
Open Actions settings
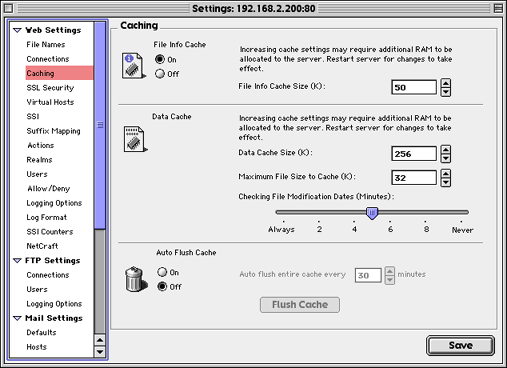point(41,145)
